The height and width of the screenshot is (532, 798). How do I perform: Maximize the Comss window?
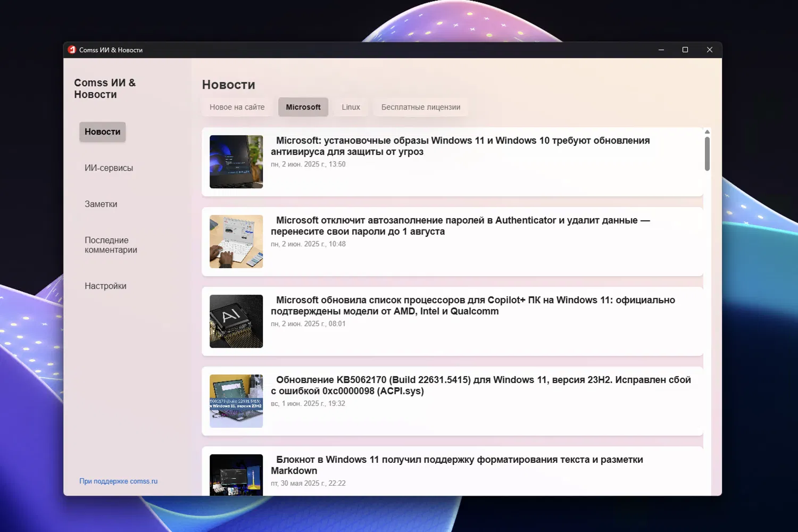pyautogui.click(x=685, y=50)
